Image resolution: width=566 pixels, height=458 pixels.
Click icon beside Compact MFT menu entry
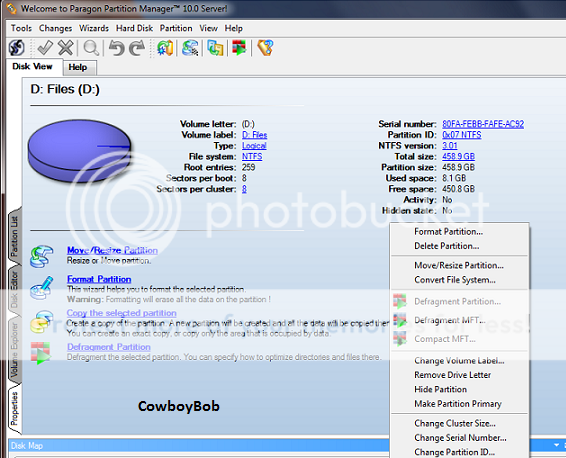click(x=400, y=339)
